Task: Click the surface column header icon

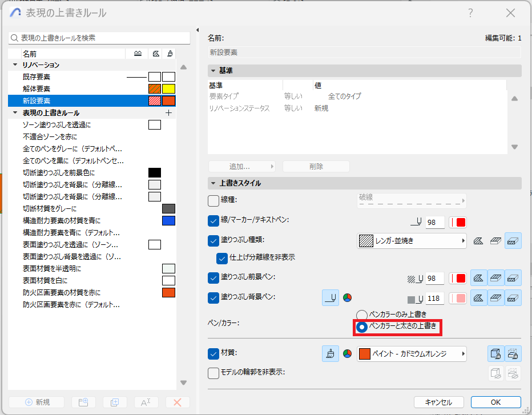Action: coord(170,54)
